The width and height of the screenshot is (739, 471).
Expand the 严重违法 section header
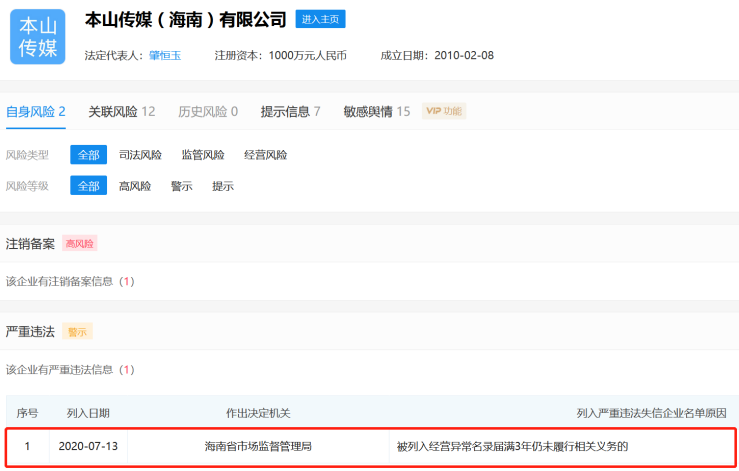[31, 331]
